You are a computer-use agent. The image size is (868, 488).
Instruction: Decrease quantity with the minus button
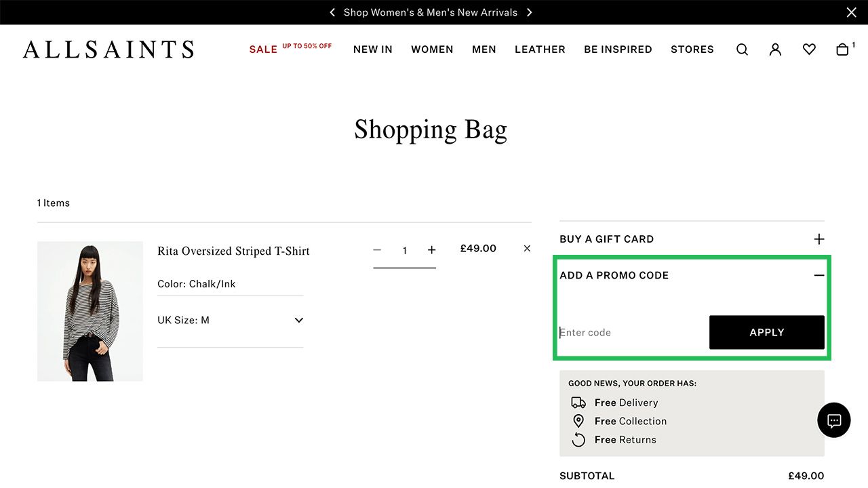click(x=377, y=250)
